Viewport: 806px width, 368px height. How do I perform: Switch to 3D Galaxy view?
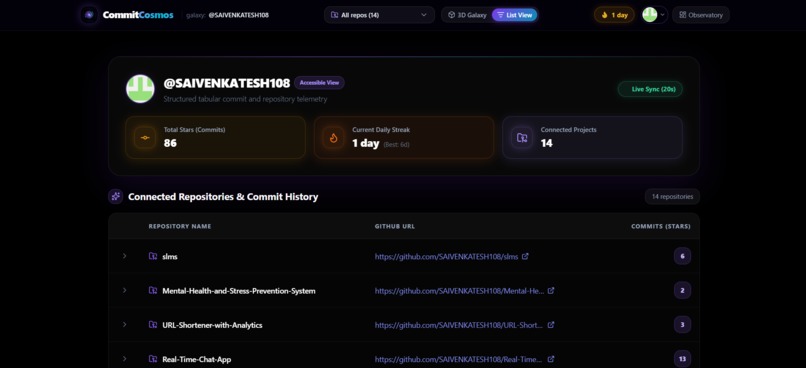click(x=467, y=15)
